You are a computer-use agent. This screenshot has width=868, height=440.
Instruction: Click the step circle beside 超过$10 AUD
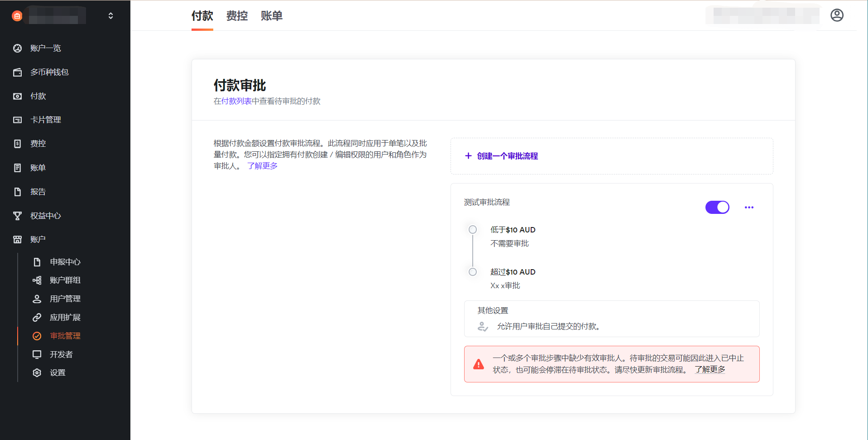click(x=473, y=272)
